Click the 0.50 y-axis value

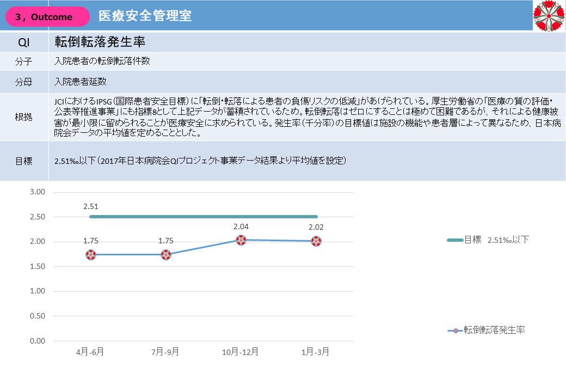[38, 316]
